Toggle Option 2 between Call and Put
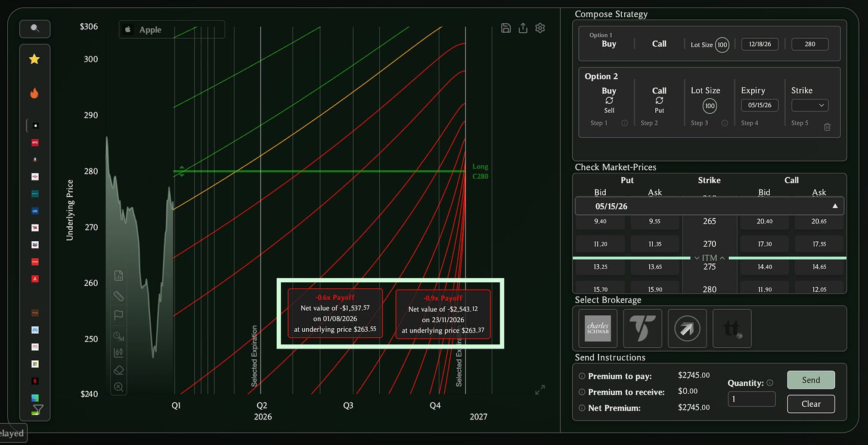 click(659, 100)
